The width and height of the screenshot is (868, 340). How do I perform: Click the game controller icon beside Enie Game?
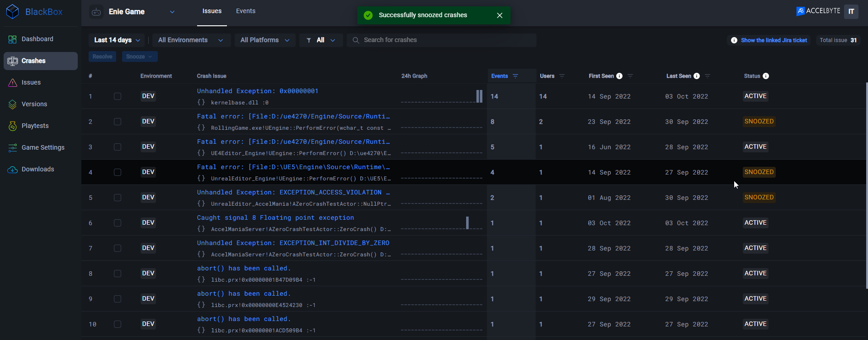click(x=96, y=12)
